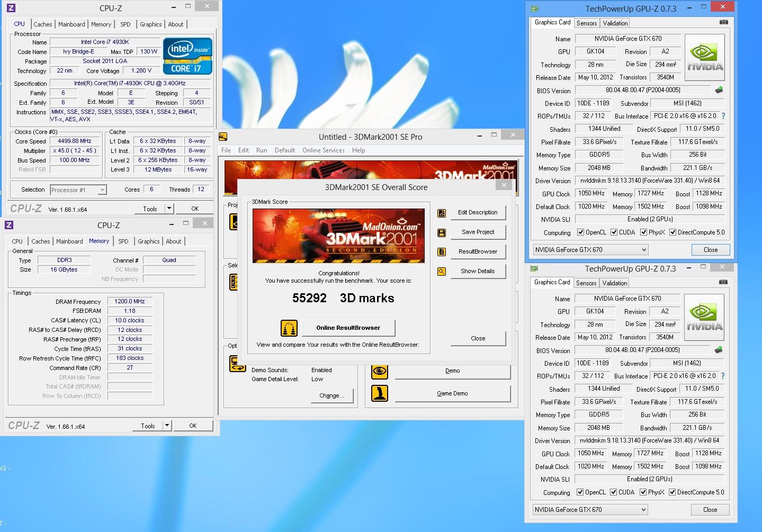The width and height of the screenshot is (762, 532).
Task: Click Close button in the Overall Score dialog
Action: point(478,338)
